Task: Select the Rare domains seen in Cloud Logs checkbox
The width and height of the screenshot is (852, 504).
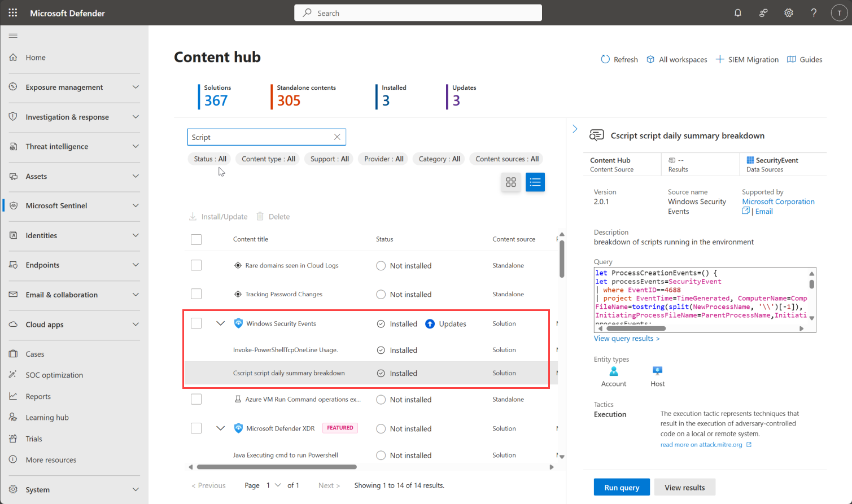Action: [x=196, y=265]
